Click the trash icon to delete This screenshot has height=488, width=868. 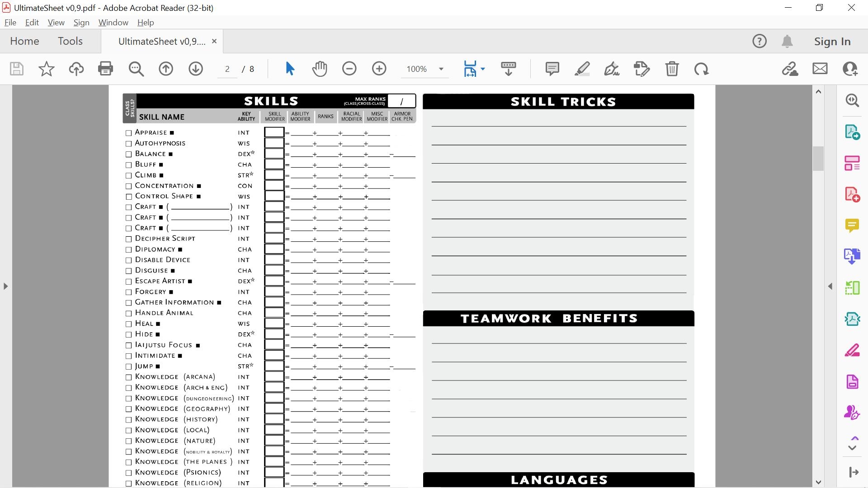point(672,69)
